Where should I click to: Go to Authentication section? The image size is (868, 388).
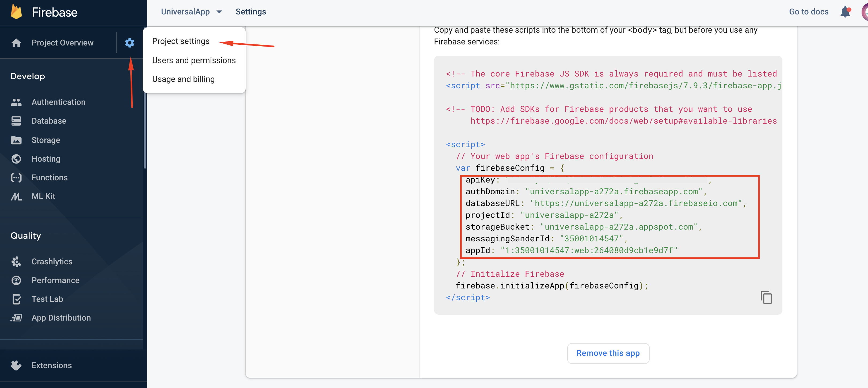tap(58, 102)
